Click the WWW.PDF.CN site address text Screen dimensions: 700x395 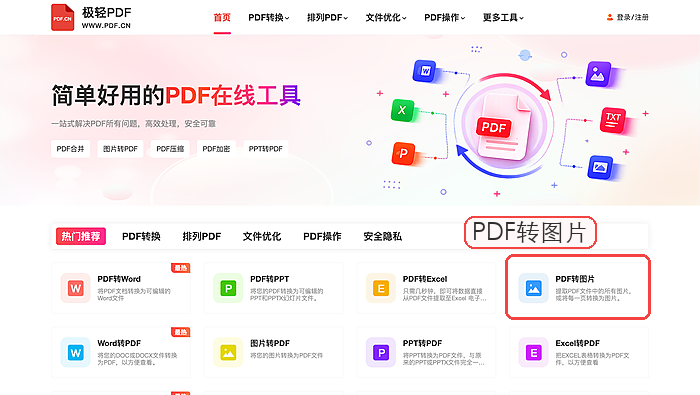[x=106, y=25]
